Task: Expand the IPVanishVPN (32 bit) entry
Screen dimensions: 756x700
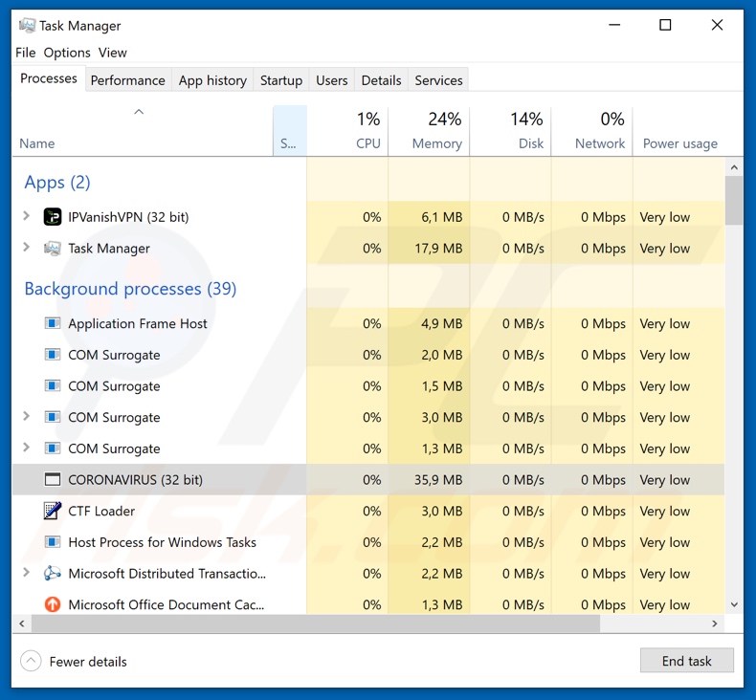Action: (x=27, y=216)
